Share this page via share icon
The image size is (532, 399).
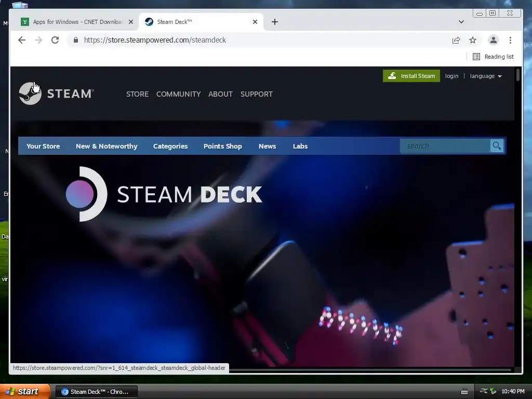click(x=456, y=40)
